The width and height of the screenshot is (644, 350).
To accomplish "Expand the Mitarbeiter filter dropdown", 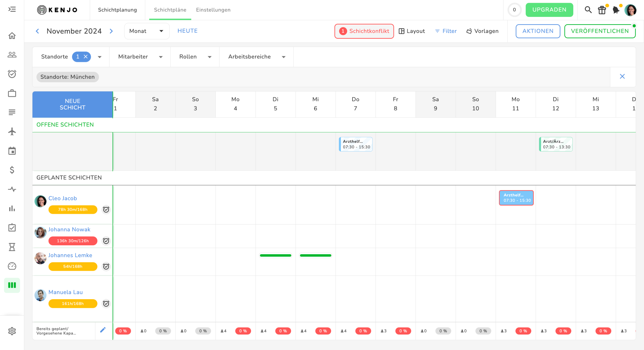I will click(140, 57).
